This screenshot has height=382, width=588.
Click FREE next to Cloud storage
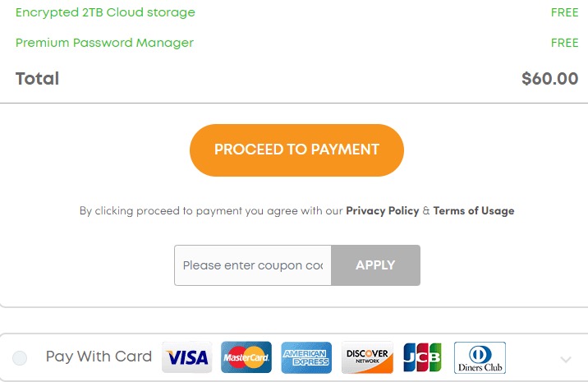tap(564, 13)
